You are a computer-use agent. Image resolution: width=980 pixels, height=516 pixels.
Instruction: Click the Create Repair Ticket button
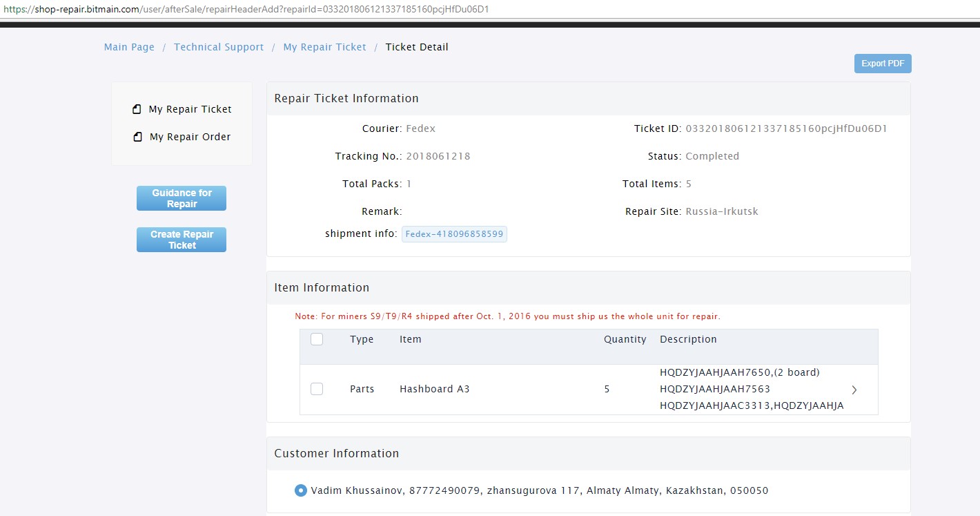pyautogui.click(x=182, y=240)
